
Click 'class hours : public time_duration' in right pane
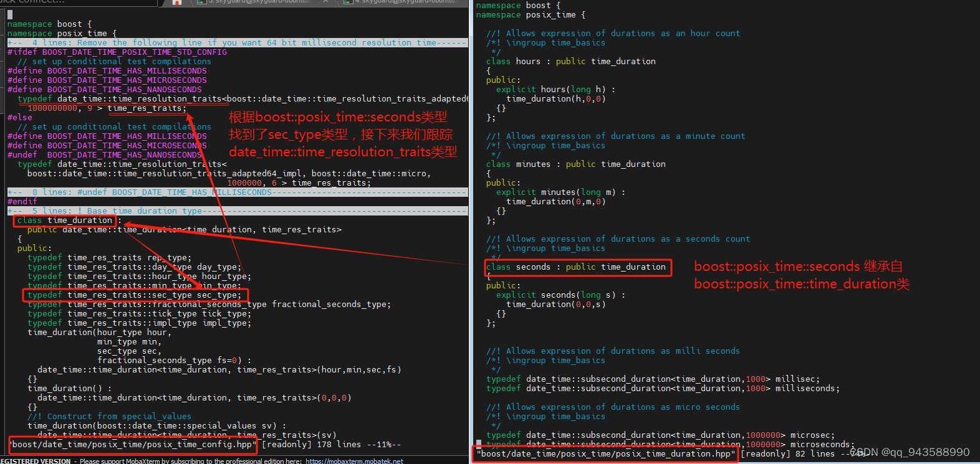point(571,61)
